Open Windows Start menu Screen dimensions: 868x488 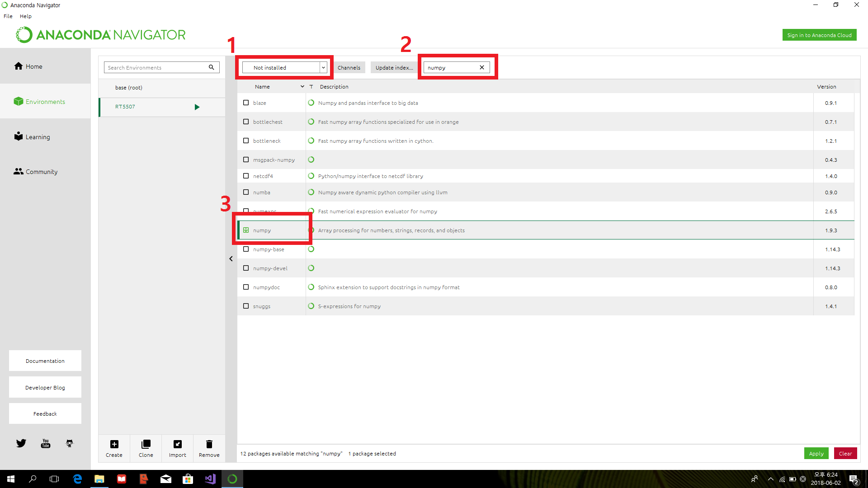pos(11,479)
